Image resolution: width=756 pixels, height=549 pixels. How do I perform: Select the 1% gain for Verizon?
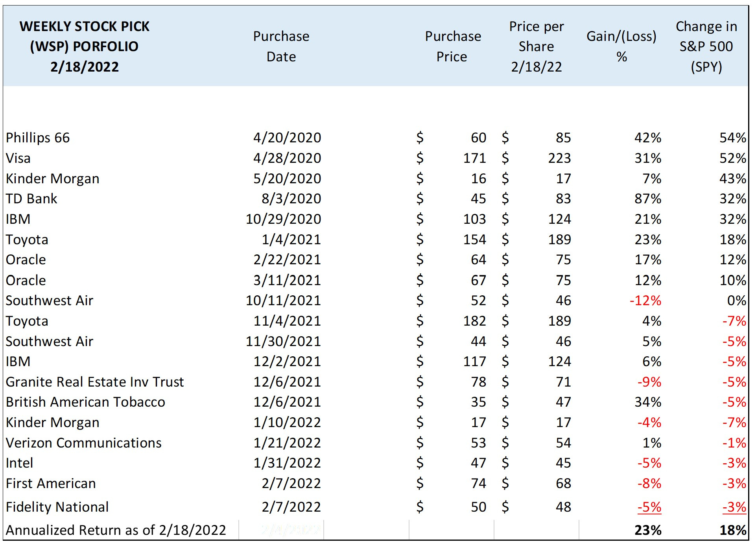[652, 443]
